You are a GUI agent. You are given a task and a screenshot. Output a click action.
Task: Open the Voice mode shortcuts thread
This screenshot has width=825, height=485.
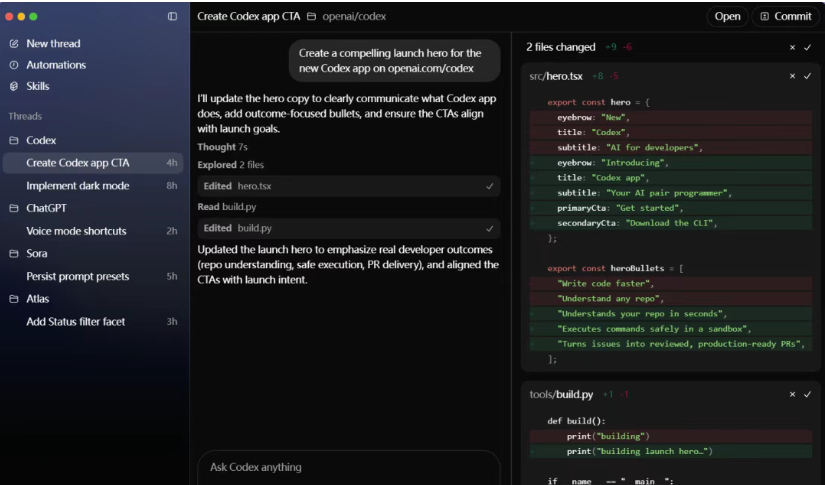tap(76, 231)
